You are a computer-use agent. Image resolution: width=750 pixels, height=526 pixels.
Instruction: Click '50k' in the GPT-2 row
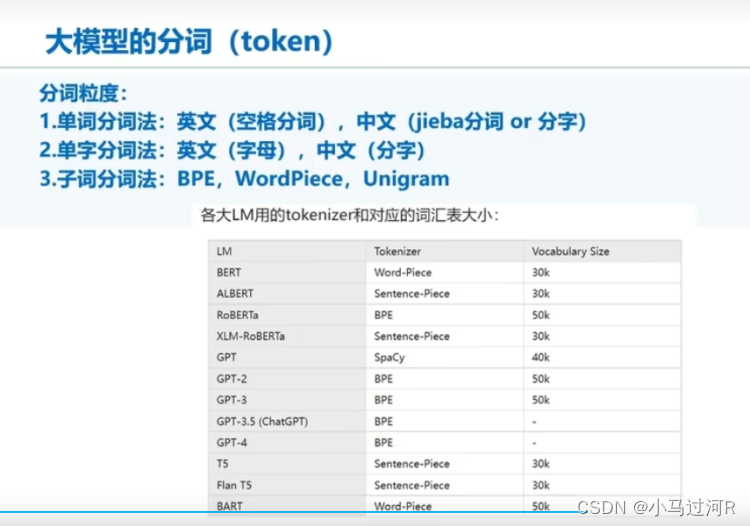coord(541,379)
